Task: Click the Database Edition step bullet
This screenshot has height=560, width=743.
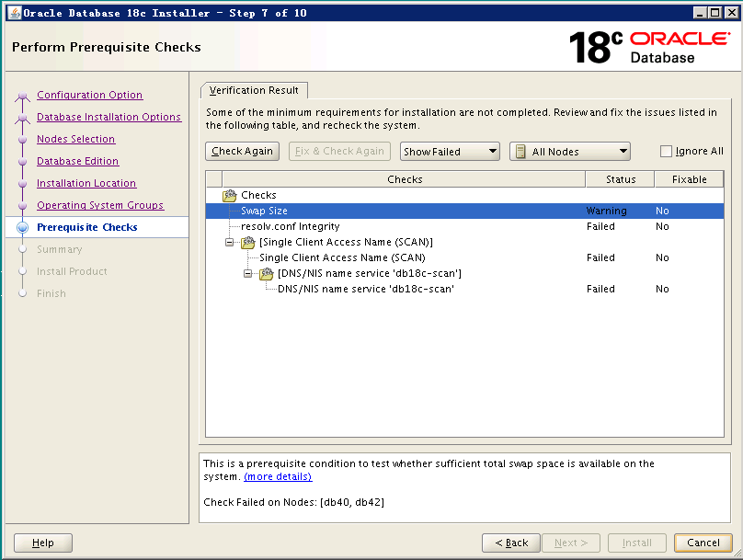Action: pyautogui.click(x=22, y=162)
